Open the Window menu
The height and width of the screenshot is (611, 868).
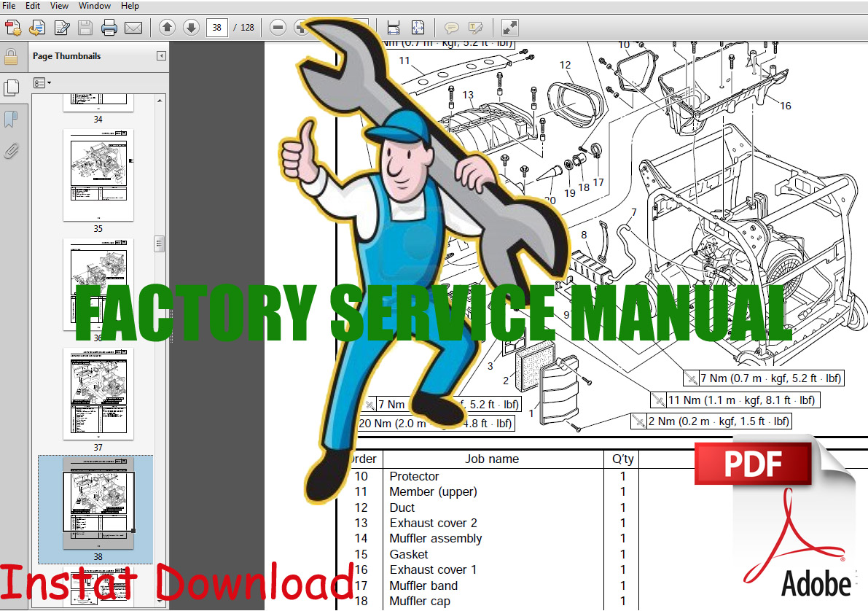point(94,6)
